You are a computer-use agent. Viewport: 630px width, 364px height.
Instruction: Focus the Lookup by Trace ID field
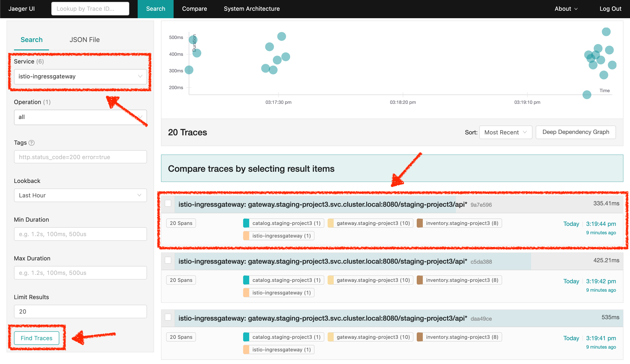pyautogui.click(x=90, y=9)
